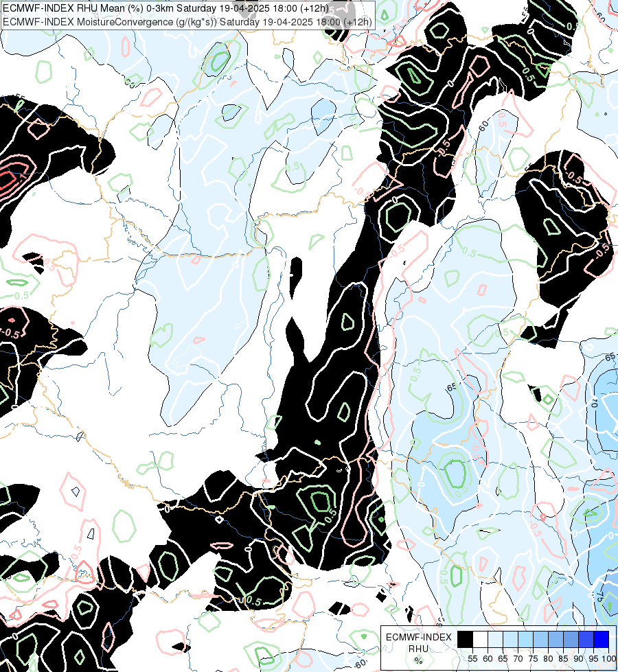Click the "MoistureConvergence" title line
This screenshot has height=672, width=618.
click(187, 22)
